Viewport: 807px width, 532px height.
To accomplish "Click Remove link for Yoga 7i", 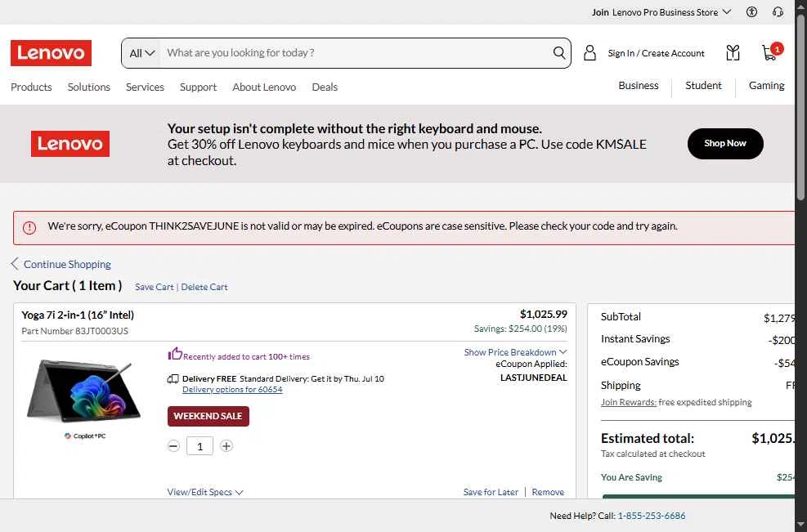I will coord(548,492).
